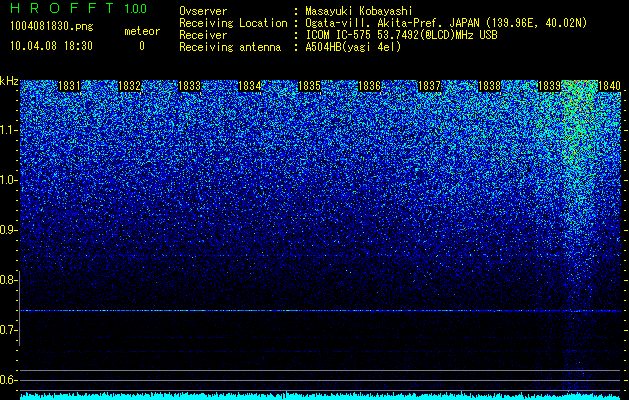Select the filename 1004081830.png
This screenshot has width=629, height=400.
pyautogui.click(x=52, y=27)
